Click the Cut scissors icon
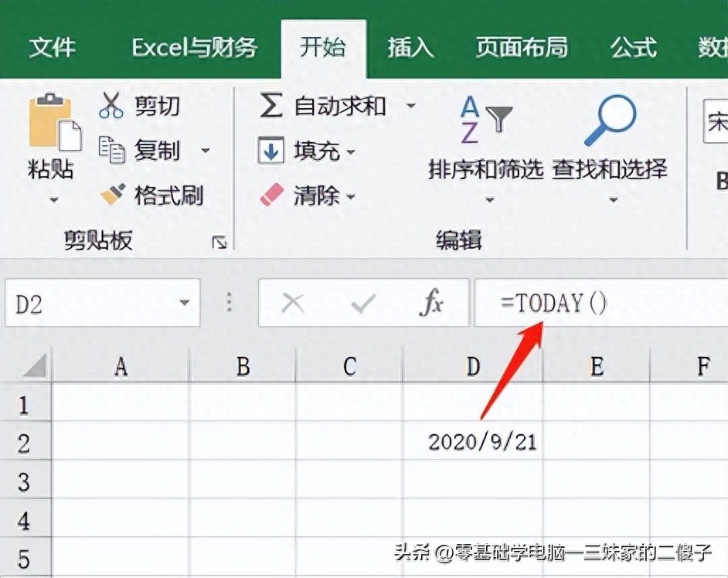 pyautogui.click(x=111, y=105)
